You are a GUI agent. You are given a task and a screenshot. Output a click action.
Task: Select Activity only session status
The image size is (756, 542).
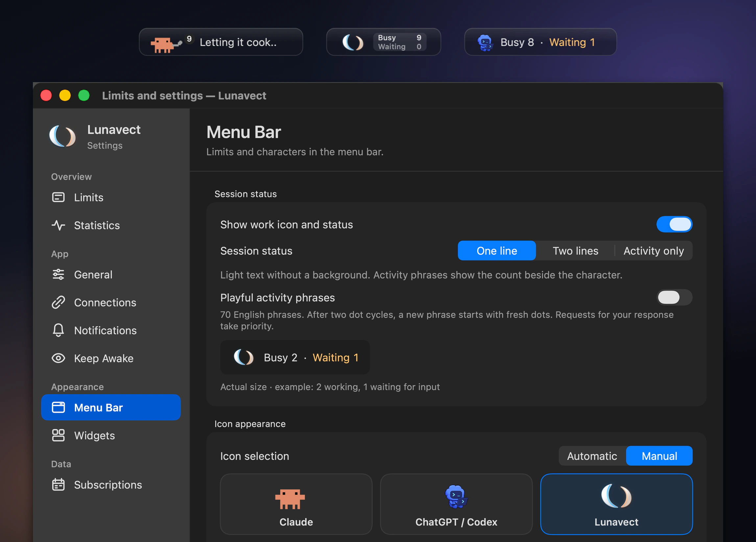click(653, 251)
